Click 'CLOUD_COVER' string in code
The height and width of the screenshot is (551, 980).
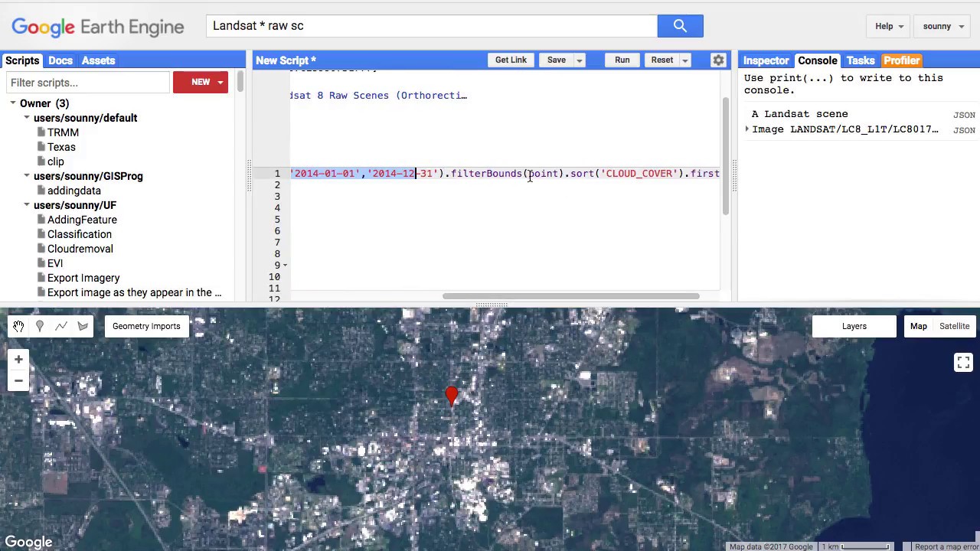coord(639,174)
